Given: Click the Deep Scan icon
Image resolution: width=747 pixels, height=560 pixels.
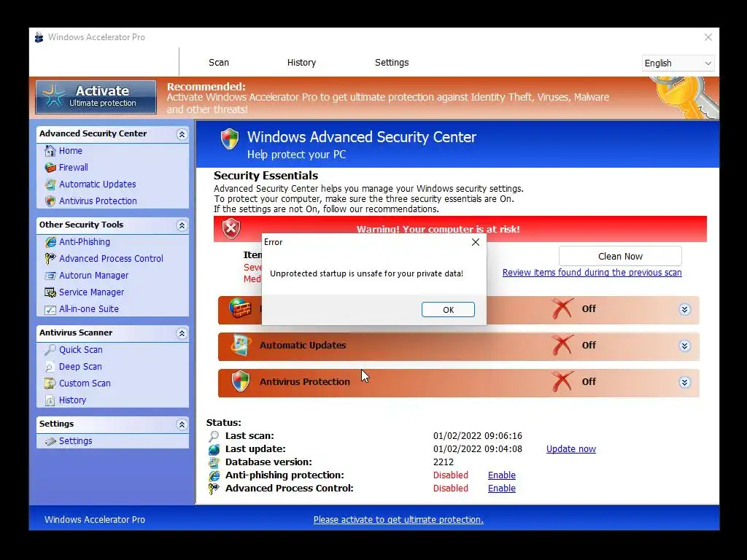Looking at the screenshot, I should tap(50, 367).
